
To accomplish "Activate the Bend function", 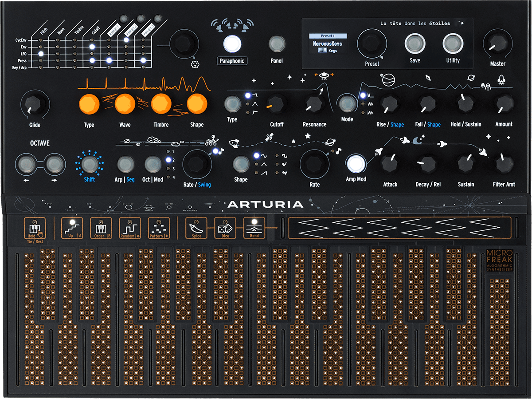I will click(x=253, y=228).
